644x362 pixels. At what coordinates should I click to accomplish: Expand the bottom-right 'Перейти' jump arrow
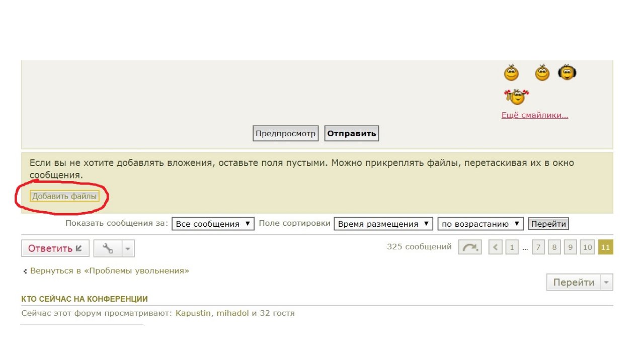pyautogui.click(x=606, y=283)
